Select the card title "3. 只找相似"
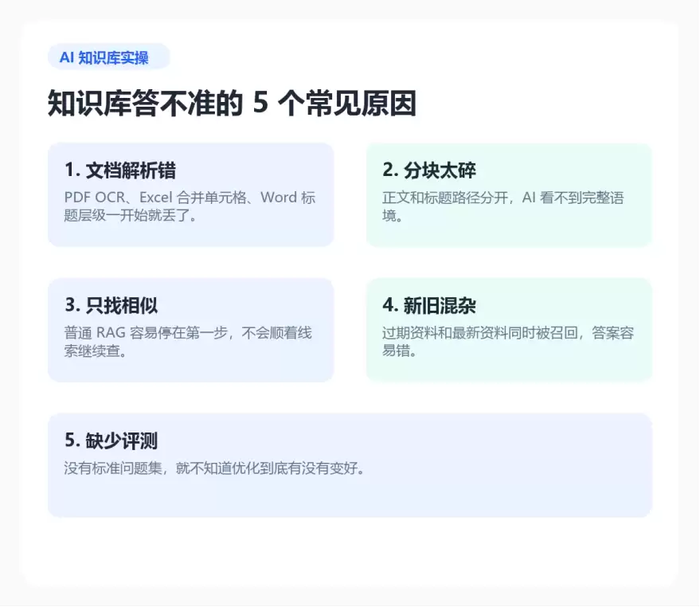Screen dimensions: 700x607 coord(111,306)
